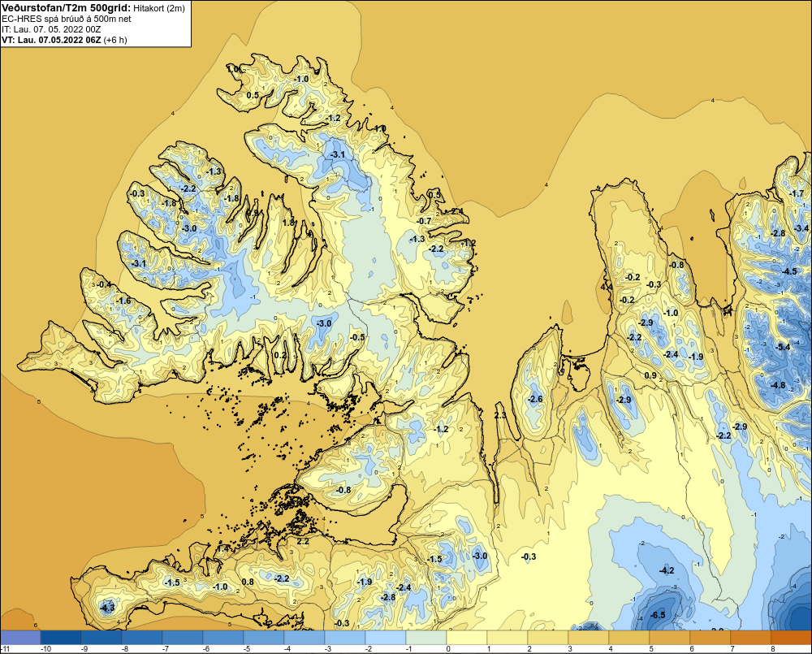Click the legend swatch between -6 and -5
The height and width of the screenshot is (654, 812).
tap(223, 638)
